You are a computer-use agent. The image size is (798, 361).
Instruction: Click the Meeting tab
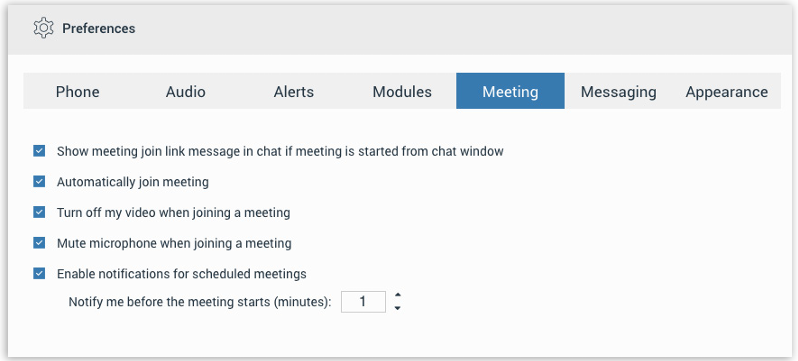click(510, 92)
